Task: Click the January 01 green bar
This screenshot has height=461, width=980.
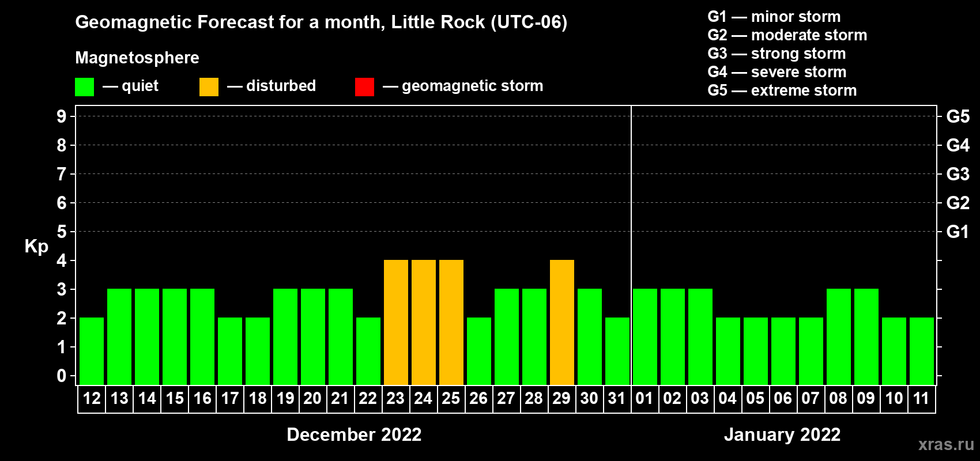Action: point(645,337)
